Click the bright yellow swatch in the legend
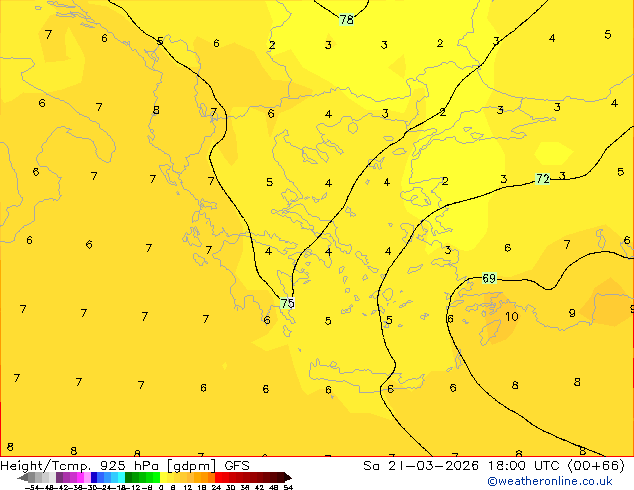Screen dimensions: 634x490 (163, 477)
